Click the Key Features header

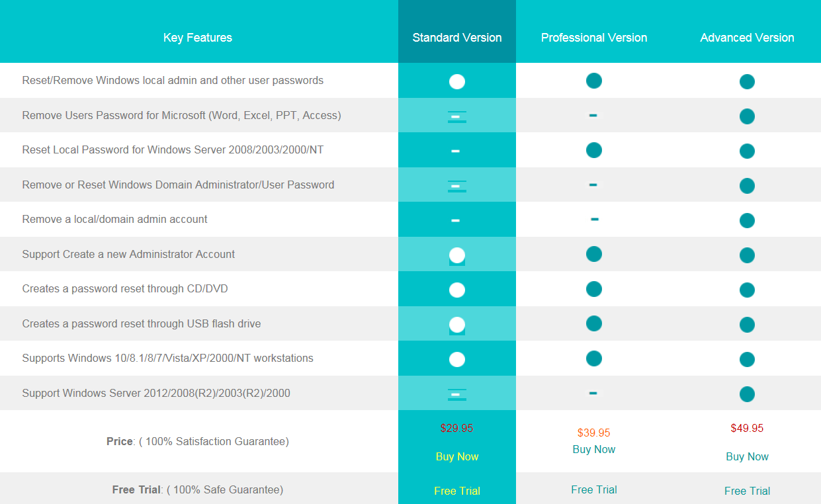[198, 38]
